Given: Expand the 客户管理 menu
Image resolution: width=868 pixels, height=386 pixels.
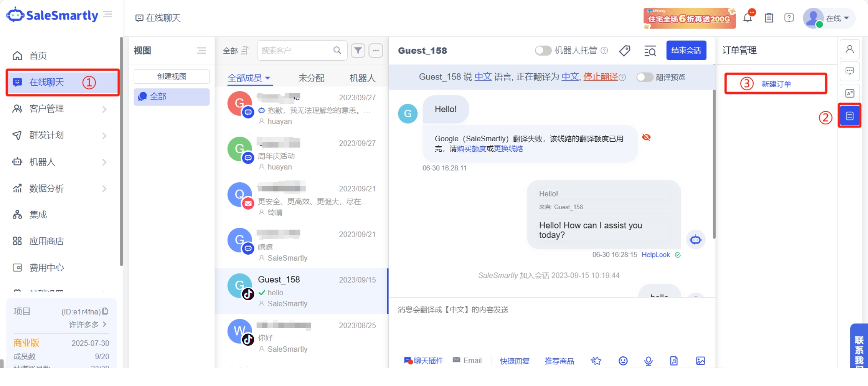Looking at the screenshot, I should (60, 109).
